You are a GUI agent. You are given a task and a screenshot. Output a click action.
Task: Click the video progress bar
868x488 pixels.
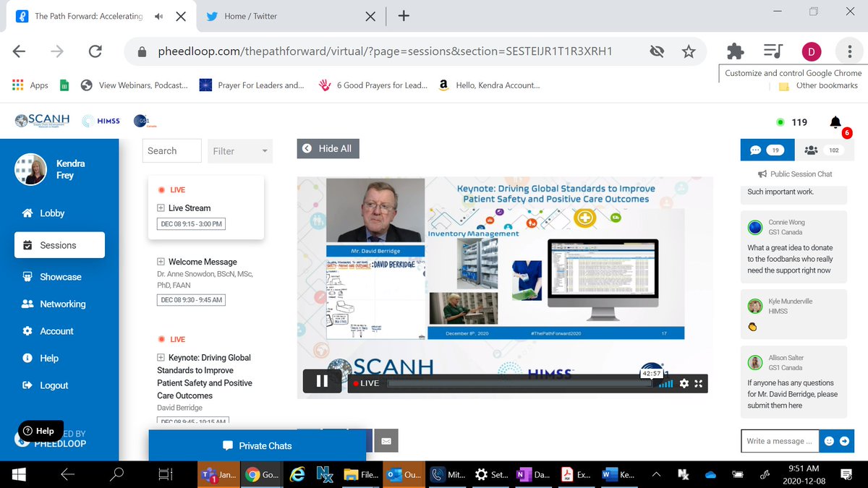click(519, 383)
